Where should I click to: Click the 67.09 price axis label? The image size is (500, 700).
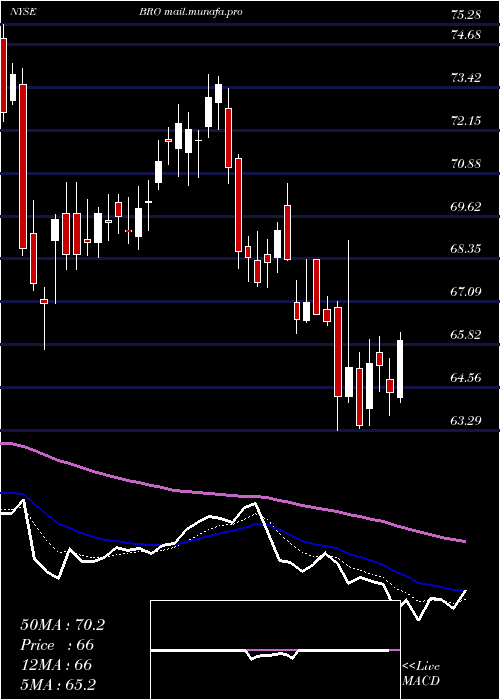[x=466, y=292]
